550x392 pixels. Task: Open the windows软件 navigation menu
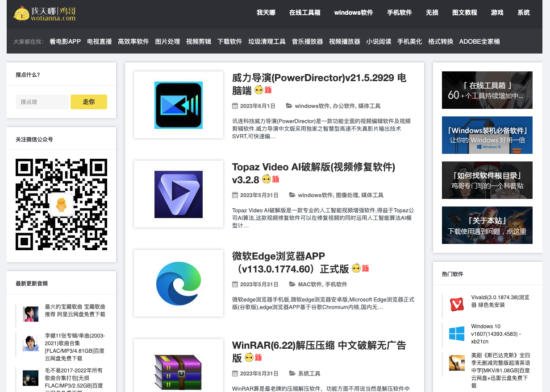coord(354,12)
